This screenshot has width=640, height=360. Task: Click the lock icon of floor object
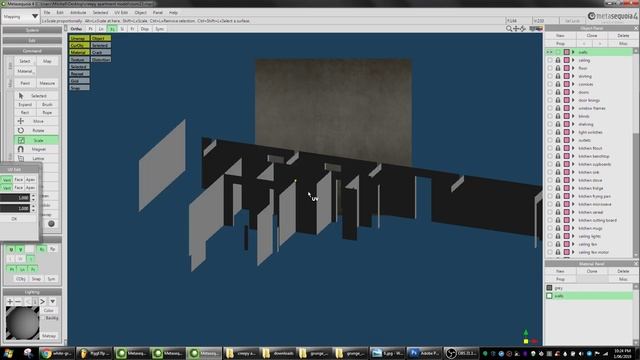click(x=558, y=68)
